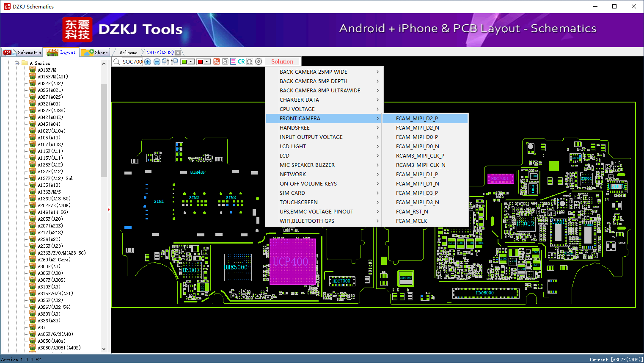Image resolution: width=644 pixels, height=363 pixels.
Task: Click the rotate counter-clockwise board icon
Action: [174, 62]
